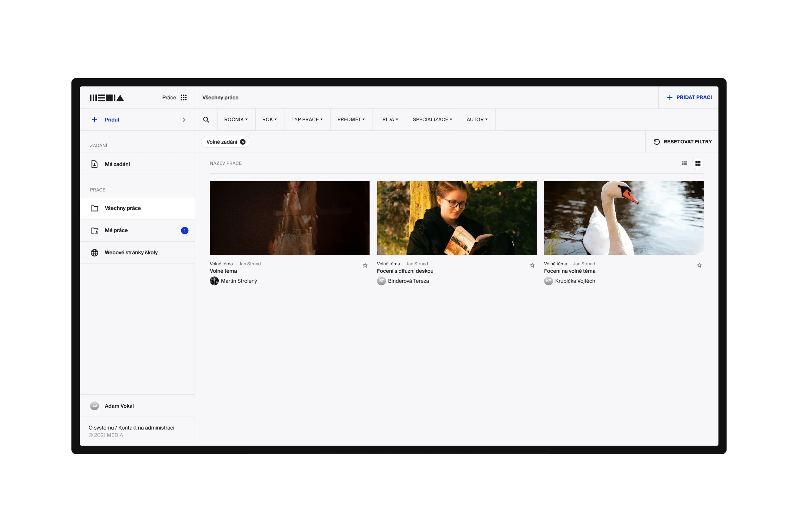Favorite the Volné téma work by Martin Strolený
The image size is (798, 532).
point(365,265)
